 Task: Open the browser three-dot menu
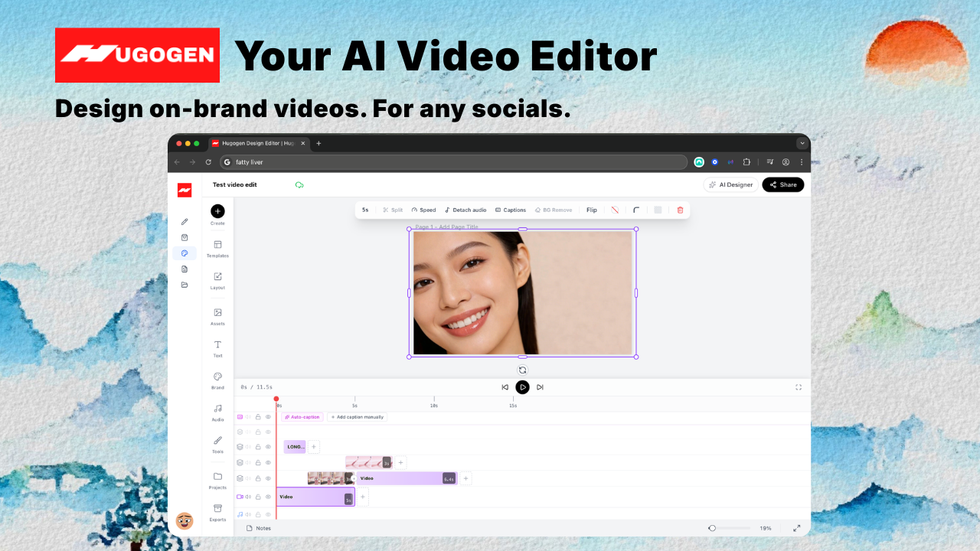coord(802,162)
